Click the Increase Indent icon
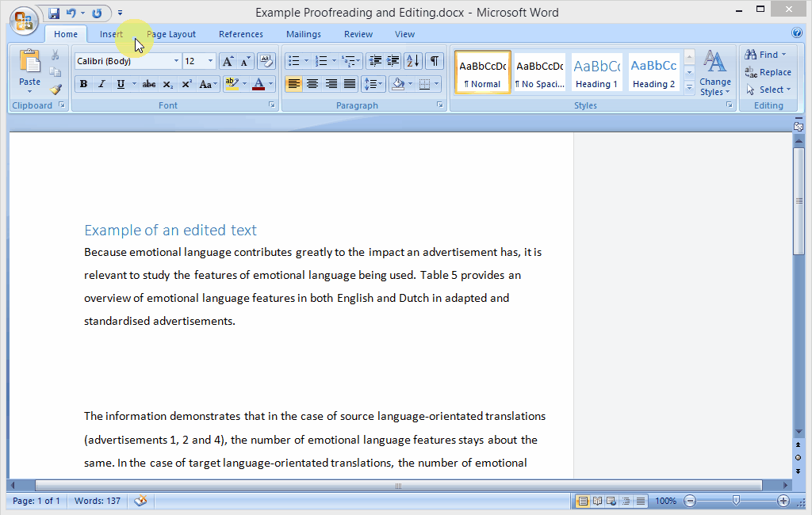The height and width of the screenshot is (515, 812). (393, 61)
